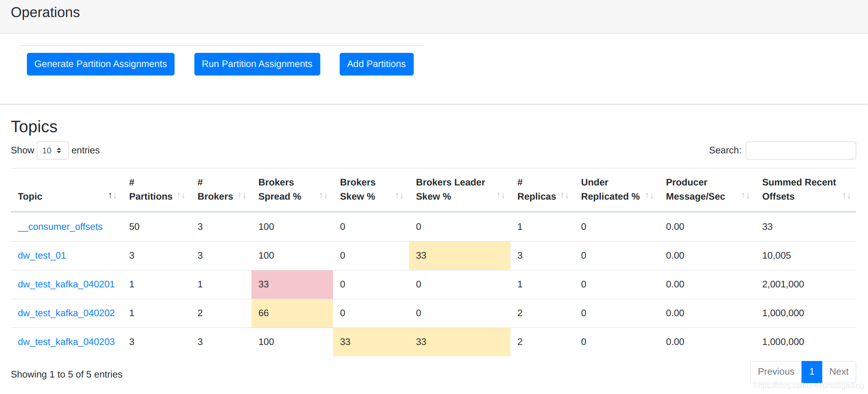
Task: Click Summed Recent Offsets value 10,005
Action: coord(776,256)
